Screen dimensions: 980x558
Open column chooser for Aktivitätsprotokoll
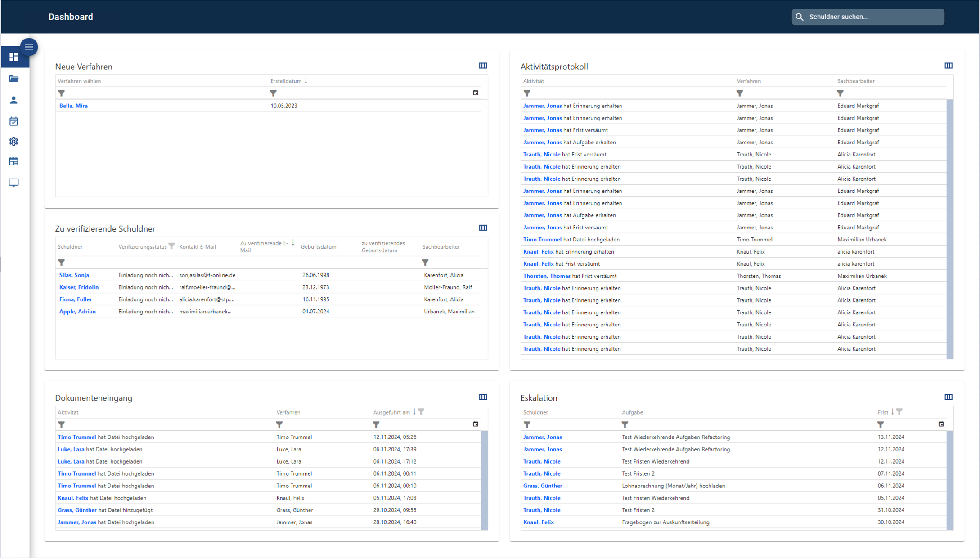[x=949, y=66]
